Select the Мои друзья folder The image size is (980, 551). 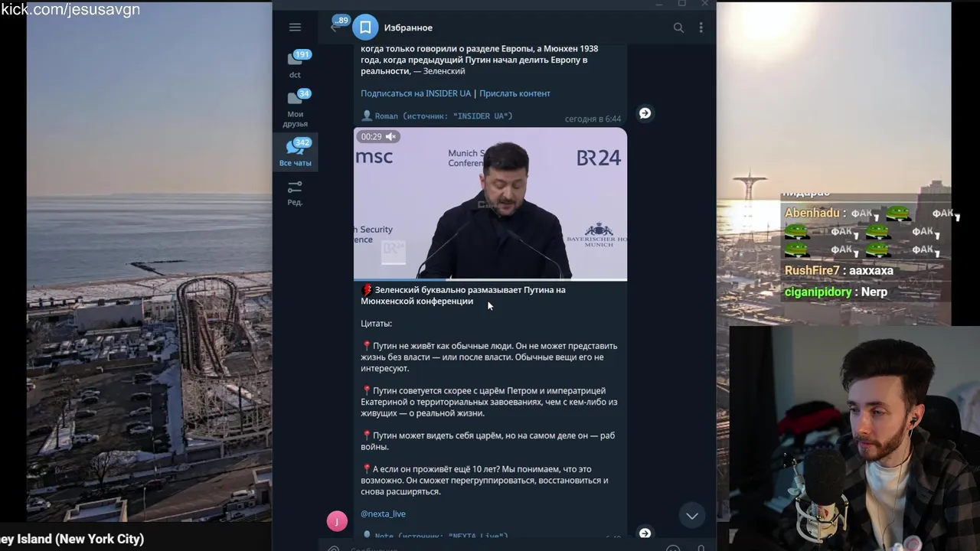click(295, 108)
